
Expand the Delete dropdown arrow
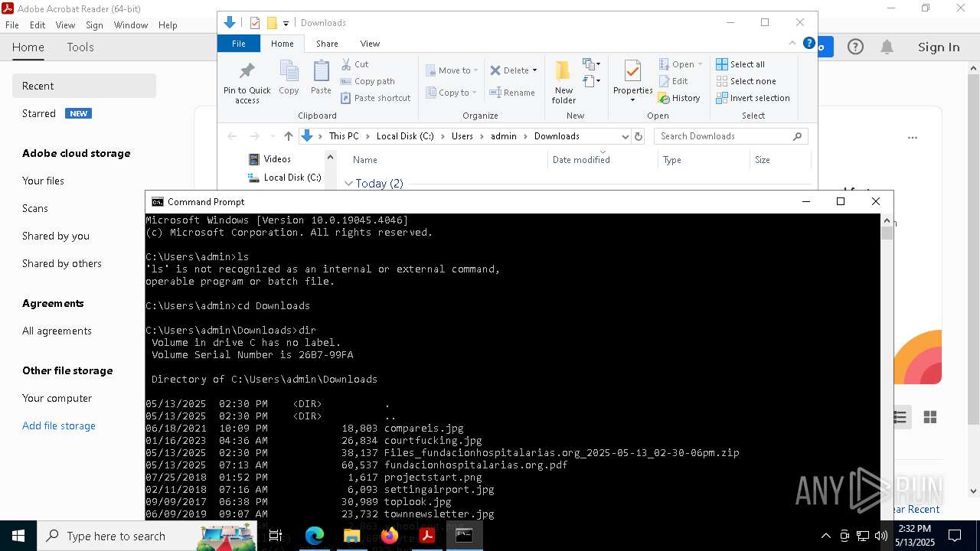534,70
